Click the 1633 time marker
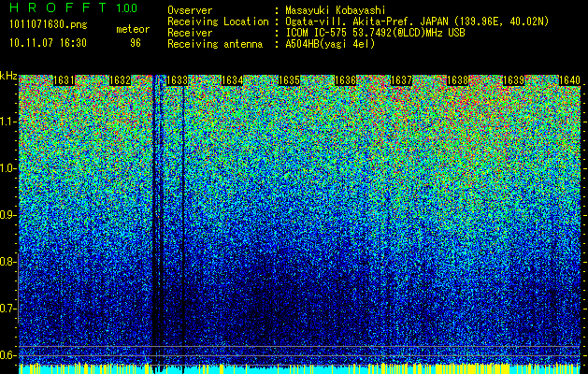The width and height of the screenshot is (588, 374). (x=177, y=80)
